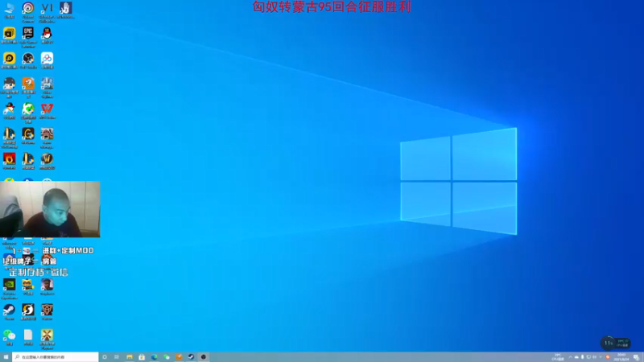Select the floating 11% CPU temperature widget
The width and height of the screenshot is (644, 362).
pyautogui.click(x=615, y=343)
